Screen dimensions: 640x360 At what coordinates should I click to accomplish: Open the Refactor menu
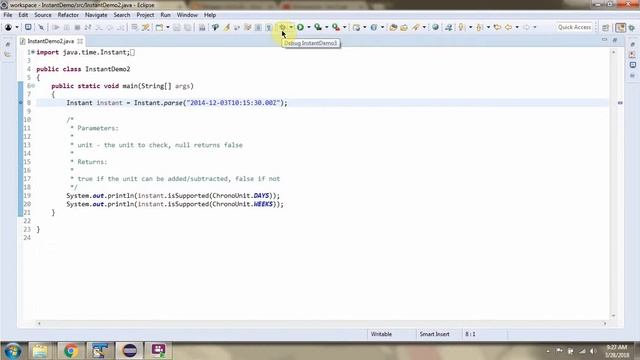(x=68, y=15)
